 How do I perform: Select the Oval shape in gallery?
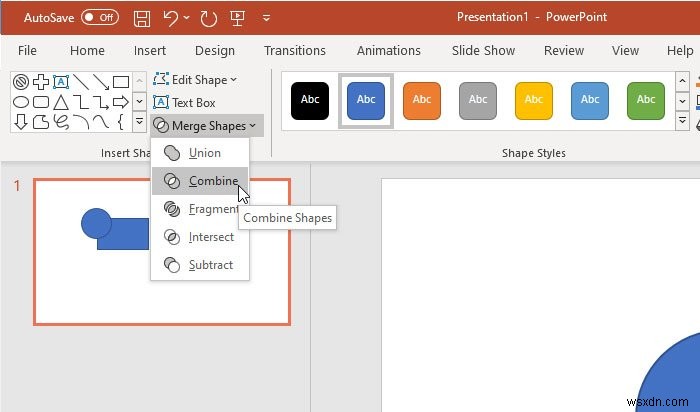coord(21,102)
